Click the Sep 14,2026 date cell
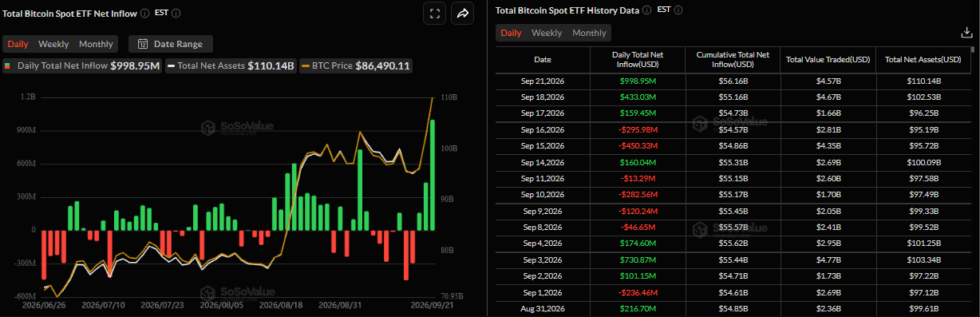980x317 pixels. (543, 162)
